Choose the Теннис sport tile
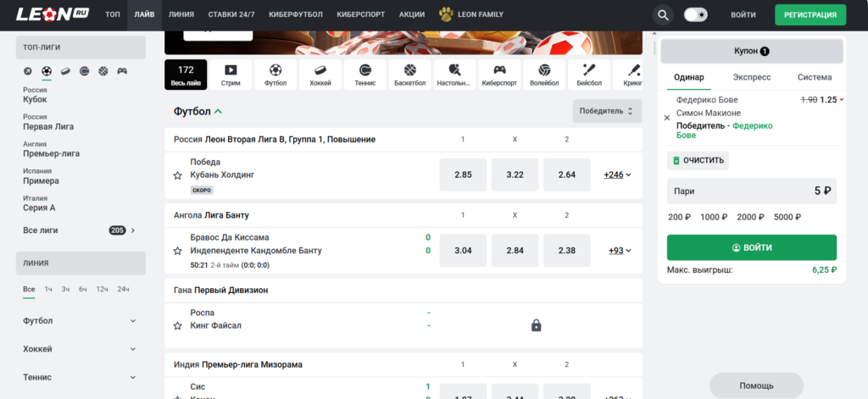868x399 pixels. [x=365, y=75]
